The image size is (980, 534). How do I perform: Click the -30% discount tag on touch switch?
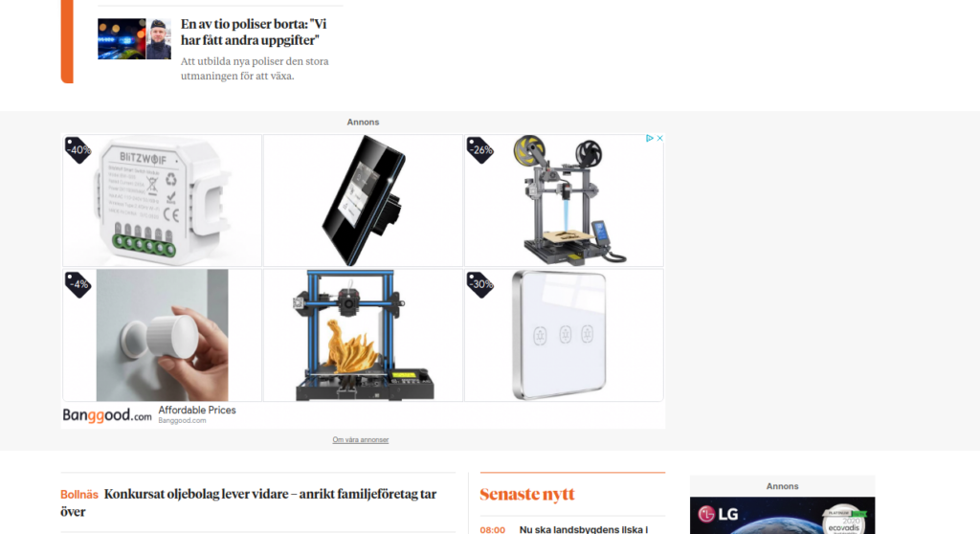(x=480, y=284)
